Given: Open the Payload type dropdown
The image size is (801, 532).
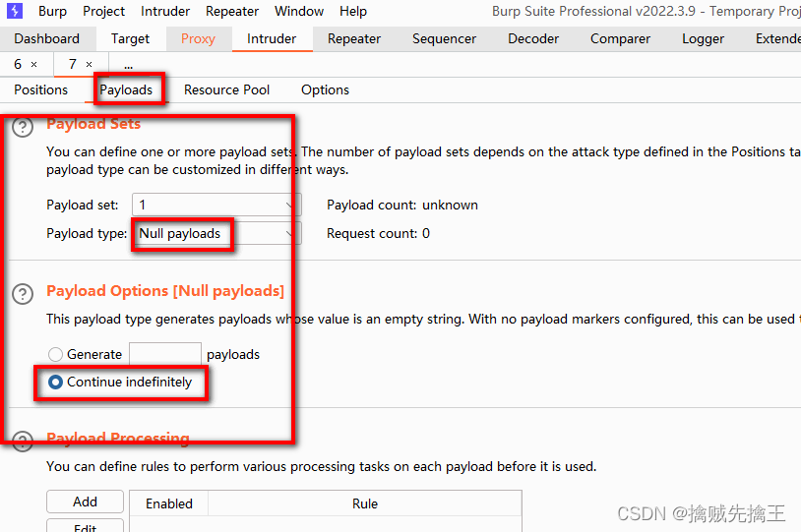Looking at the screenshot, I should (216, 234).
